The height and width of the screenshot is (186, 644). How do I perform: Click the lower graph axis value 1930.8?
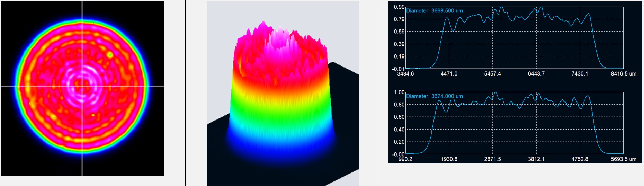[449, 159]
